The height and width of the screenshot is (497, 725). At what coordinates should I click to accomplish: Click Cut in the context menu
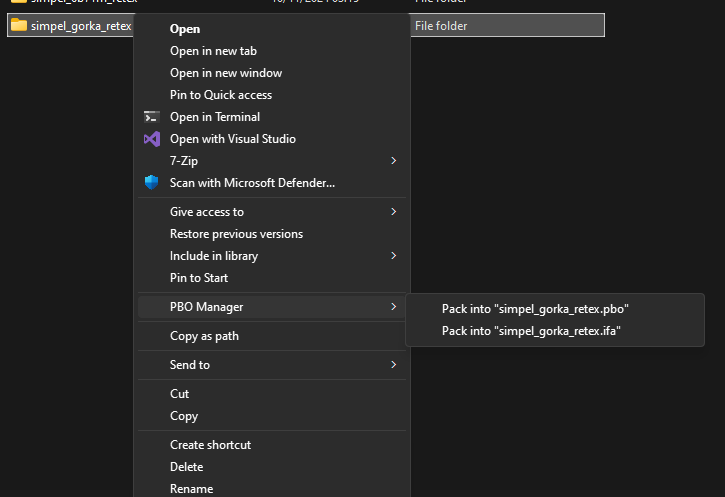(180, 394)
